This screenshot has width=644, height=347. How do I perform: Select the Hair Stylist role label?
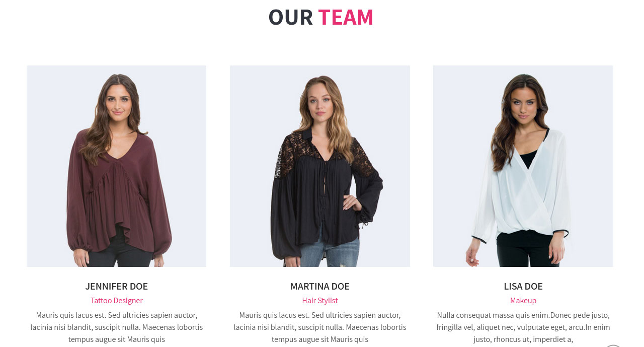click(x=320, y=301)
